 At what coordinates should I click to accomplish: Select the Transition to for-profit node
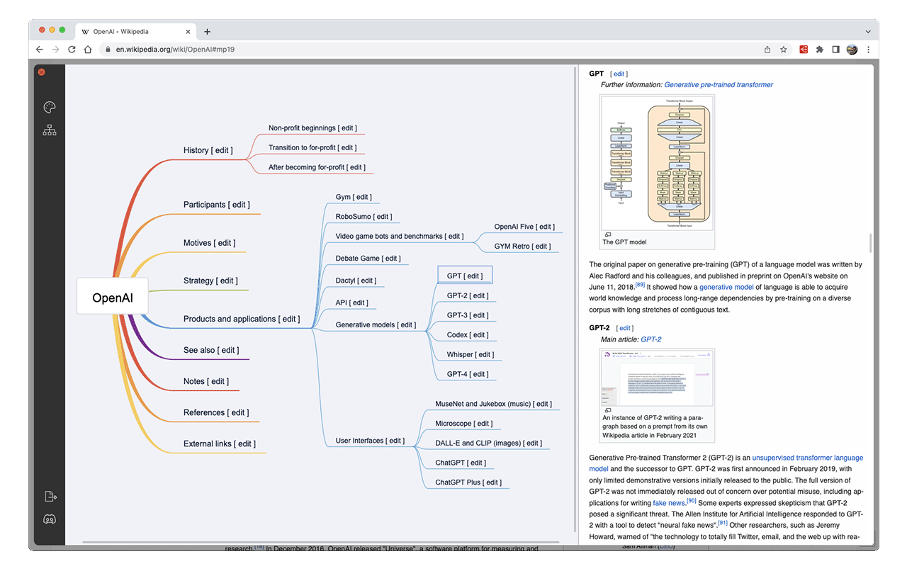coord(312,148)
